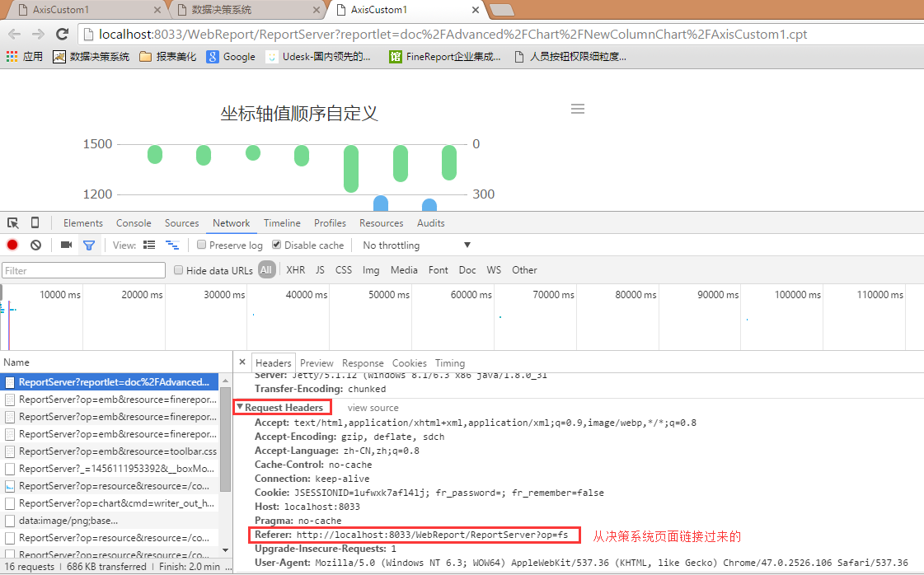
Task: Click the browser forward arrow
Action: (38, 34)
